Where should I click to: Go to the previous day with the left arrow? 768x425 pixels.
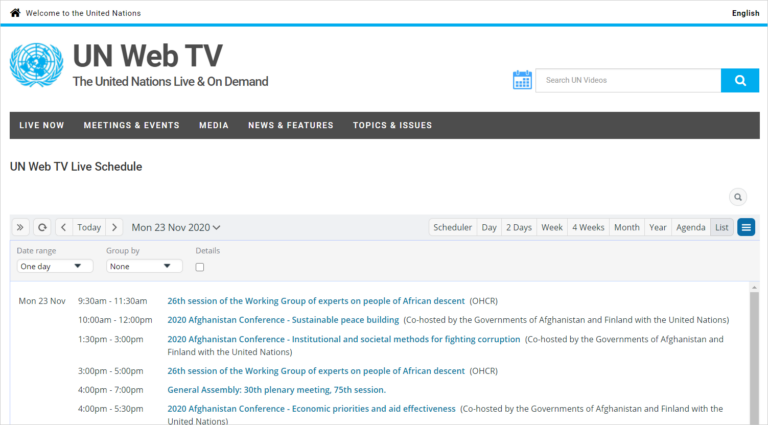[63, 227]
